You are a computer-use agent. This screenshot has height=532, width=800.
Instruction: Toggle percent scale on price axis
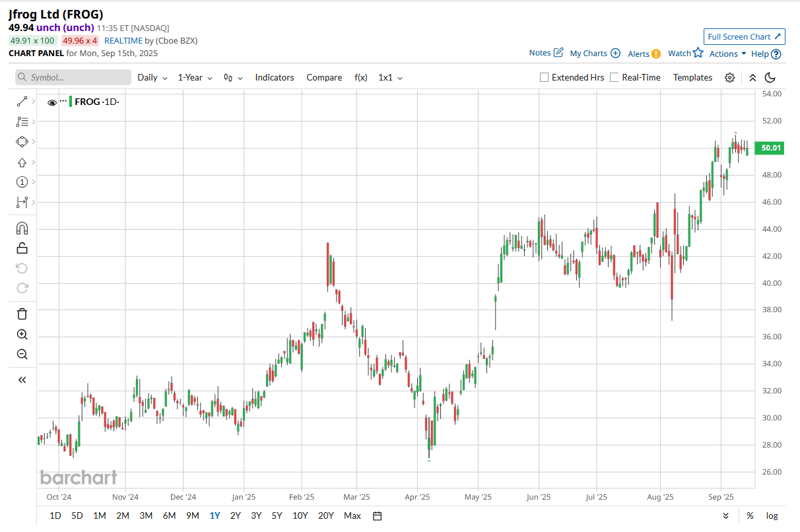pyautogui.click(x=750, y=515)
